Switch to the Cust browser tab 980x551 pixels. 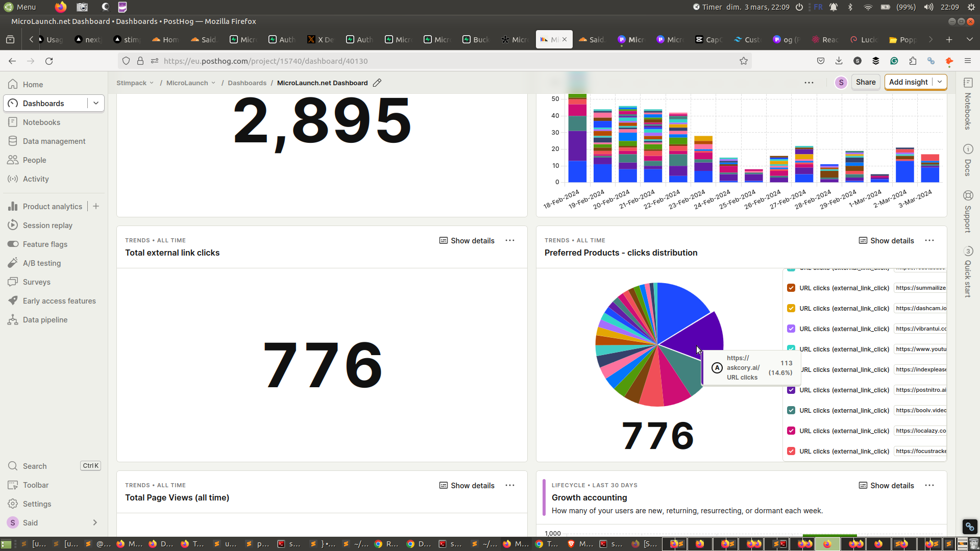(747, 39)
